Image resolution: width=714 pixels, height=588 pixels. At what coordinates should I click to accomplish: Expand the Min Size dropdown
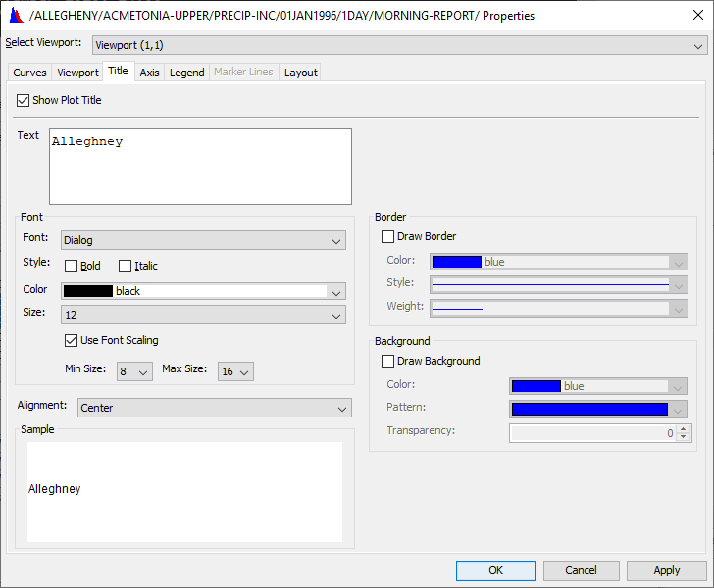click(134, 371)
